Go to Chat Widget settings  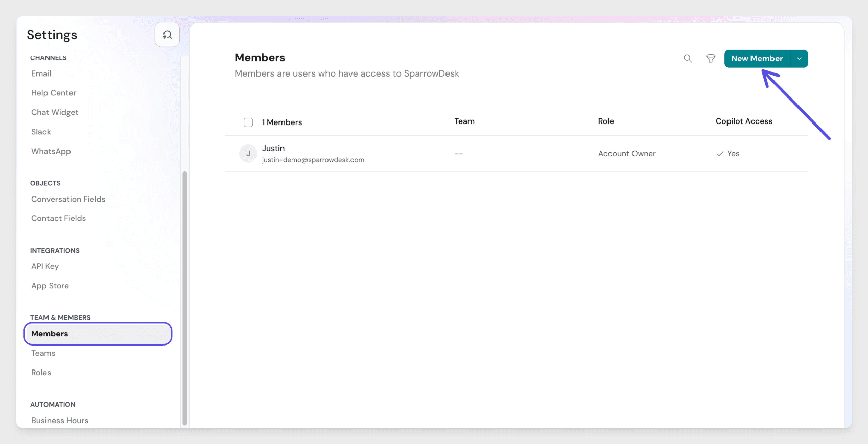click(x=55, y=112)
